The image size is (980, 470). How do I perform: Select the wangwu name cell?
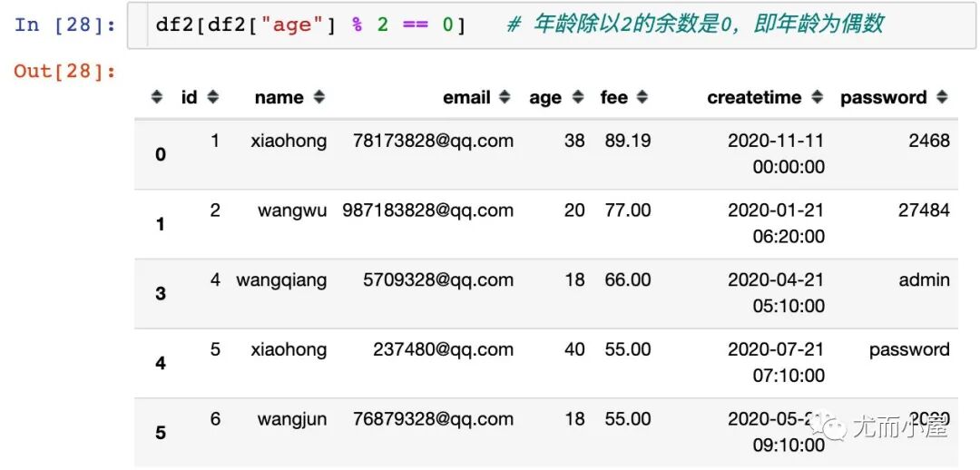[x=292, y=210]
